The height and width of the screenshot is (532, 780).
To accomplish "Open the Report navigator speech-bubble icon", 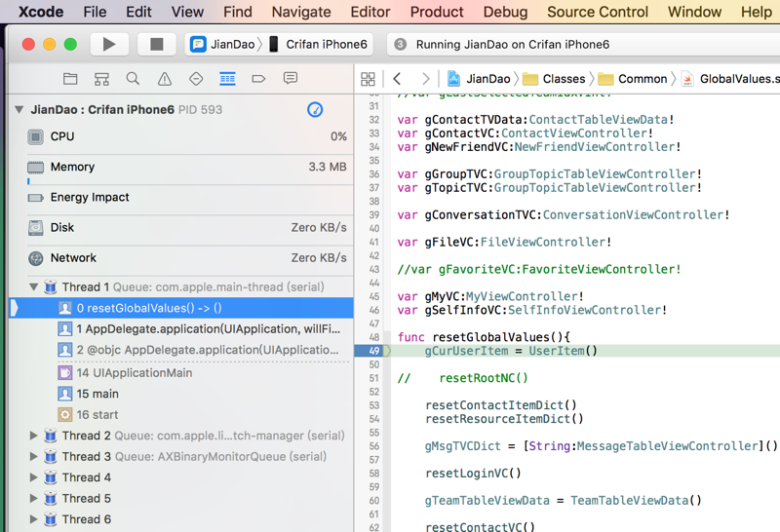I will click(291, 78).
